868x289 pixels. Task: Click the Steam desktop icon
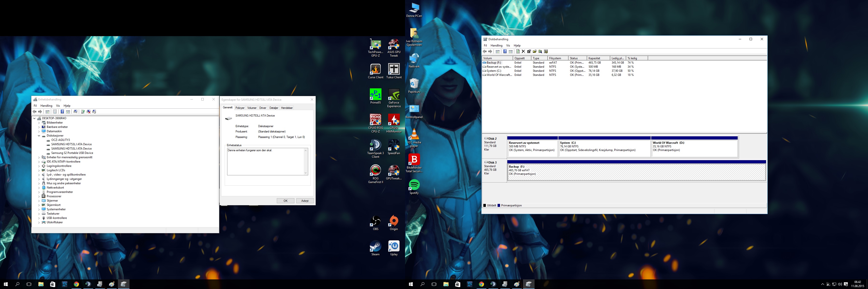click(375, 248)
